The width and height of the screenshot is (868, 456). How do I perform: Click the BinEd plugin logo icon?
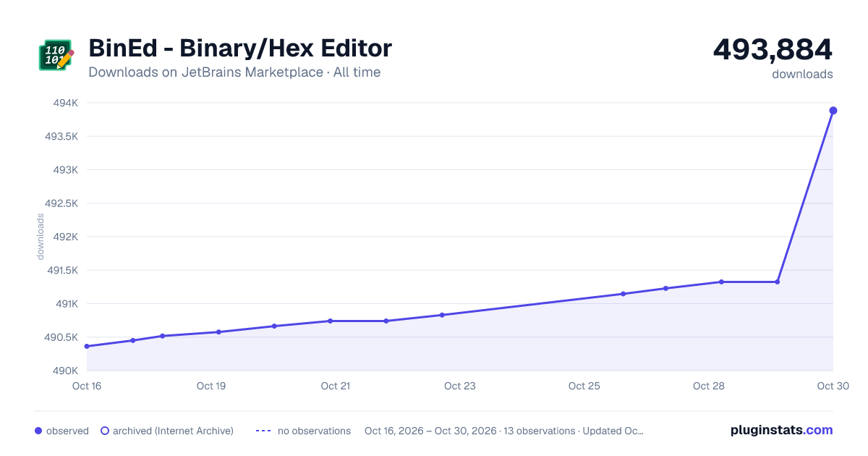click(56, 55)
